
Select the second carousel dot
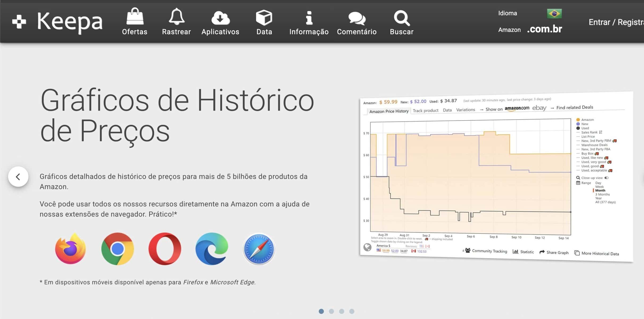[x=331, y=311]
